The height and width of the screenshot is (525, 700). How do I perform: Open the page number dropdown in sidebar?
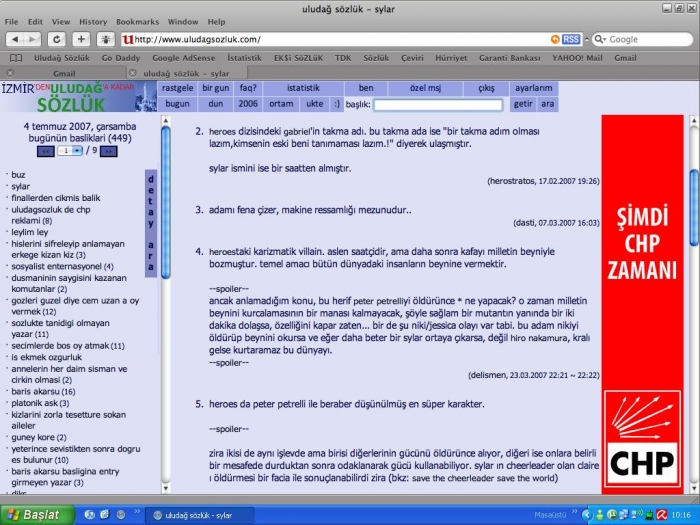70,151
